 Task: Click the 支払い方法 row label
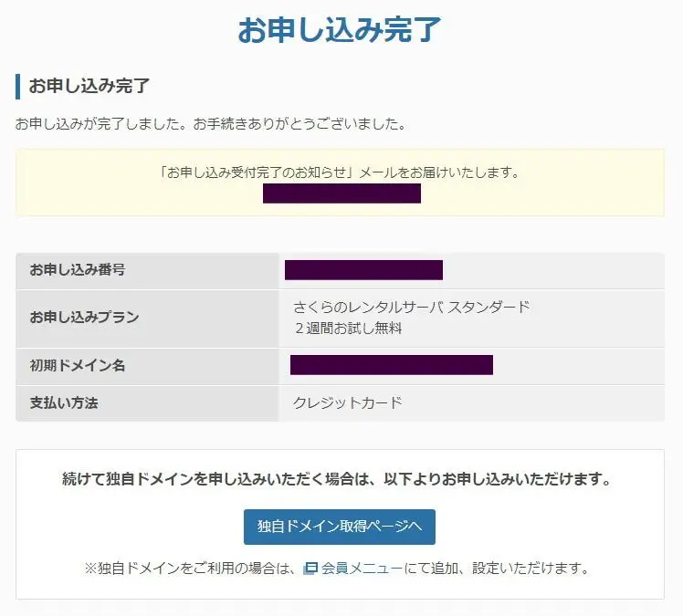[x=64, y=403]
